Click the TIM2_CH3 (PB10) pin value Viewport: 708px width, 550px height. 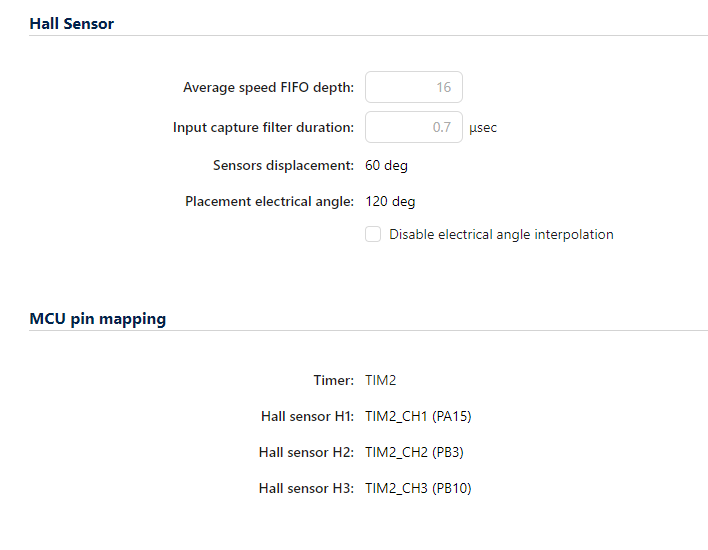[418, 488]
